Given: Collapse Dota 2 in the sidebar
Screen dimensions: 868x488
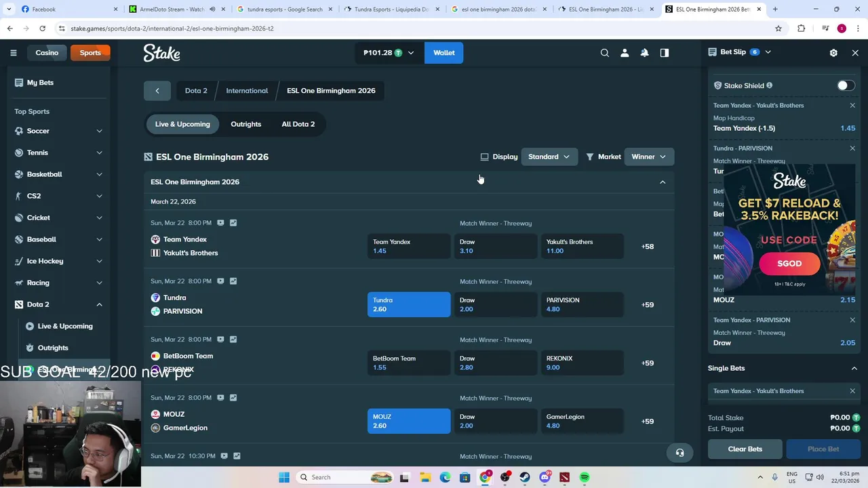Looking at the screenshot, I should point(99,304).
